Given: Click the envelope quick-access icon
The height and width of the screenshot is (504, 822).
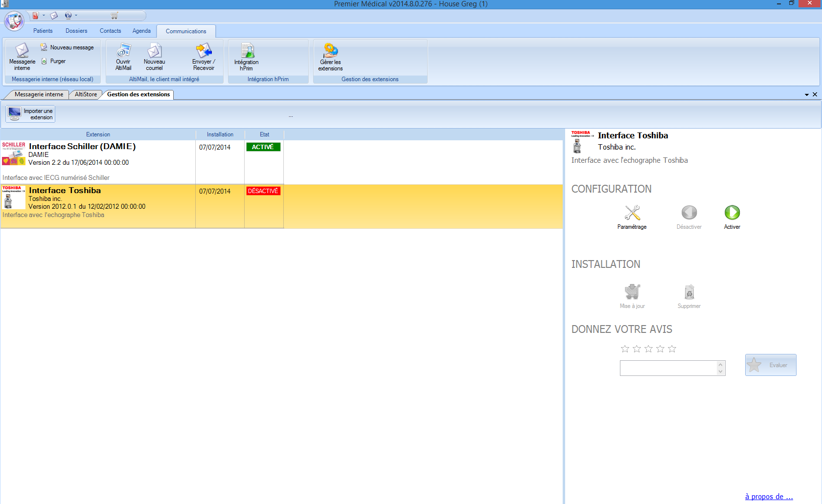Looking at the screenshot, I should tap(54, 16).
